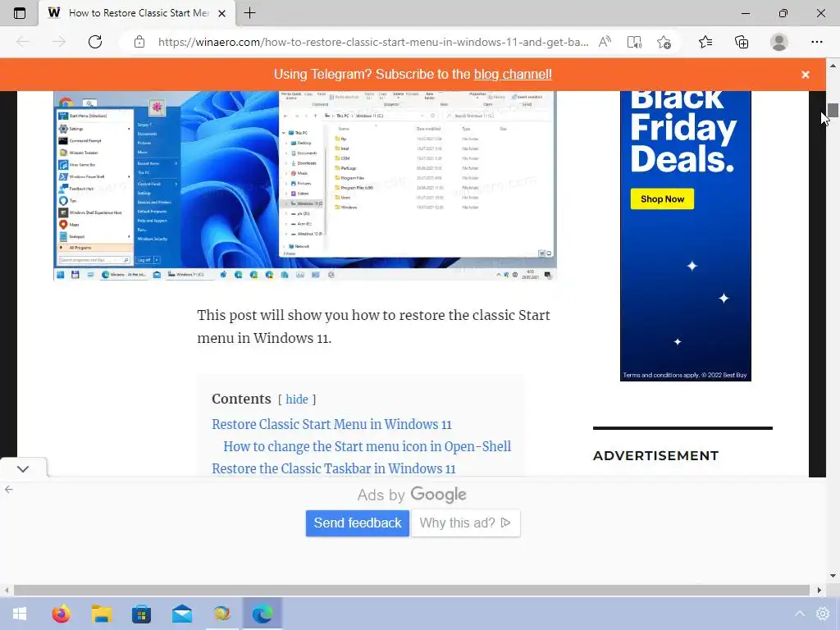840x630 pixels.
Task: Go to Restore Classic Start Menu in Windows 11
Action: tap(331, 424)
